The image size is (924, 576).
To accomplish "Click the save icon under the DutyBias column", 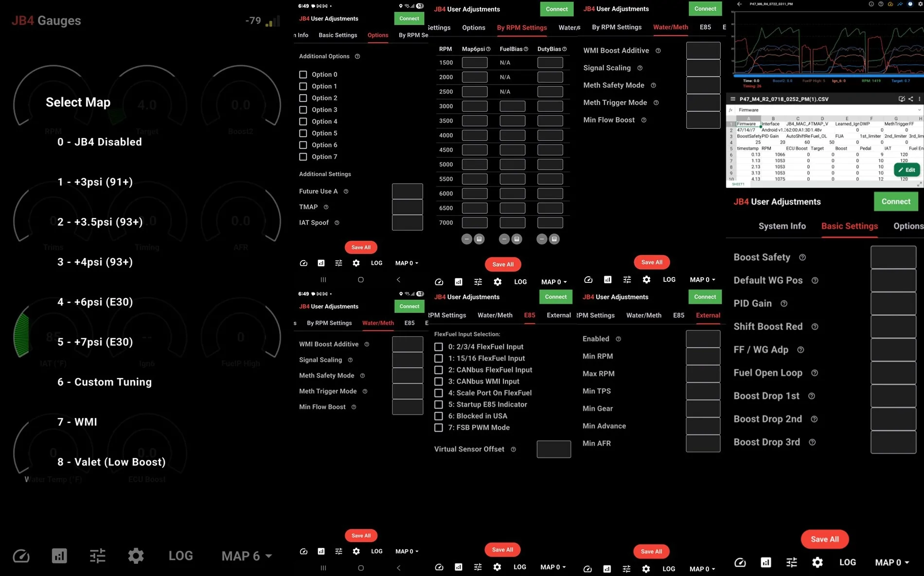I will coord(554,239).
